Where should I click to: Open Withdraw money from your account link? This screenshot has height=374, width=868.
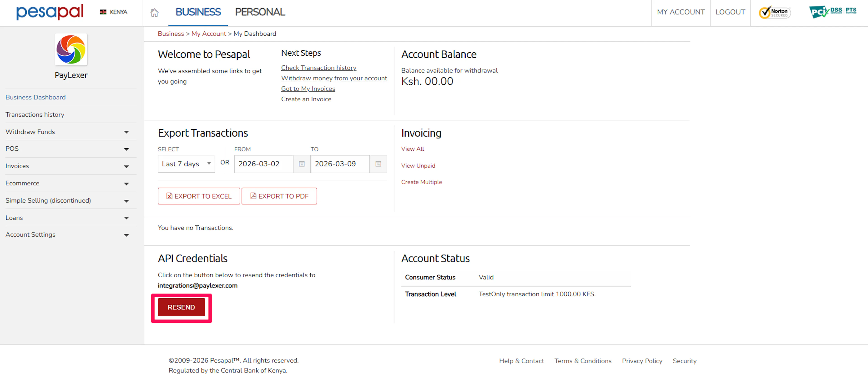coord(334,78)
